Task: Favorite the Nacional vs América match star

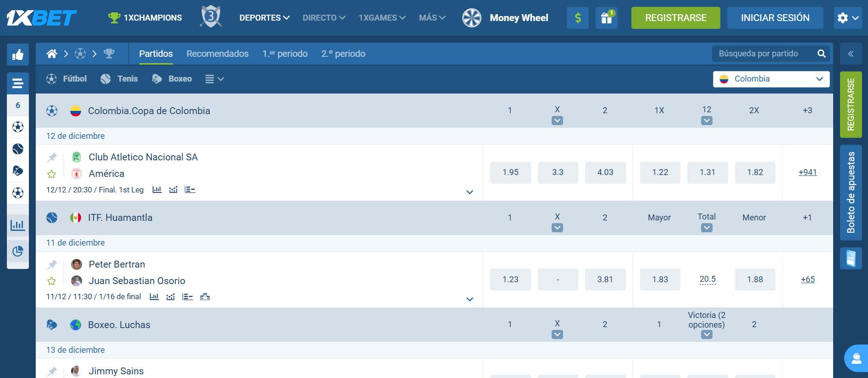Action: coord(52,174)
